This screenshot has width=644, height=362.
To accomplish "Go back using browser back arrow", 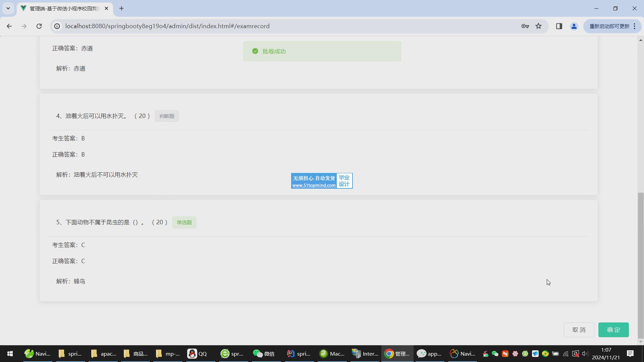I will tap(9, 26).
